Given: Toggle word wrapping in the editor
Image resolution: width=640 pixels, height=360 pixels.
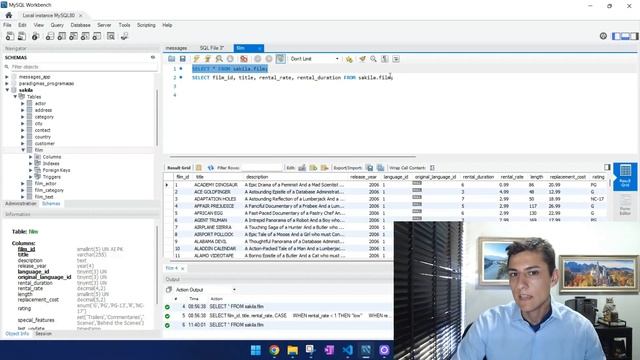Looking at the screenshot, I should (x=396, y=59).
